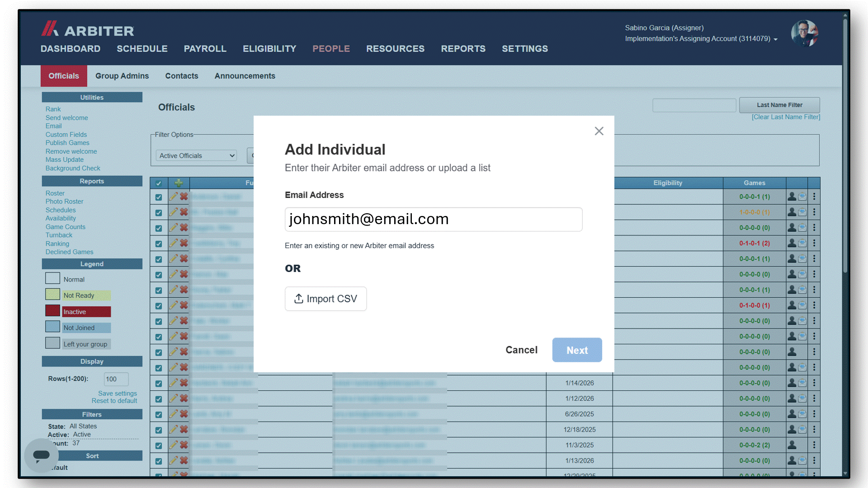Click the Email Address input field

[x=434, y=220]
